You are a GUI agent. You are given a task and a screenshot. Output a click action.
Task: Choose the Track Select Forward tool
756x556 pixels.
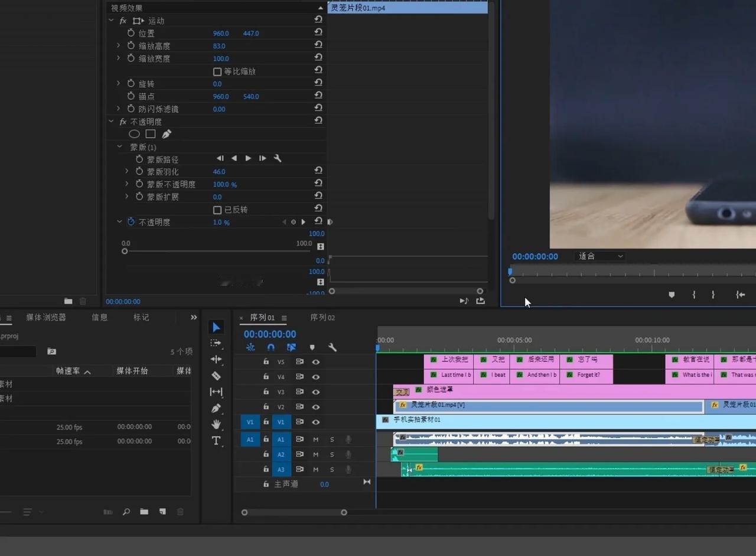coord(216,343)
